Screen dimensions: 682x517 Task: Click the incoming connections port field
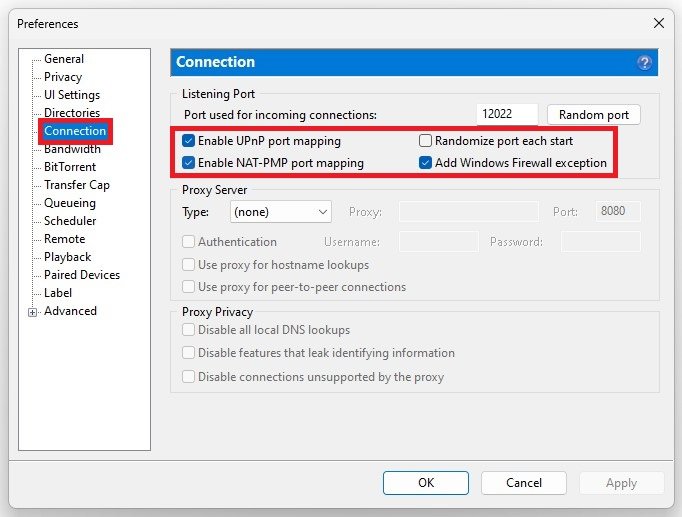coord(508,115)
